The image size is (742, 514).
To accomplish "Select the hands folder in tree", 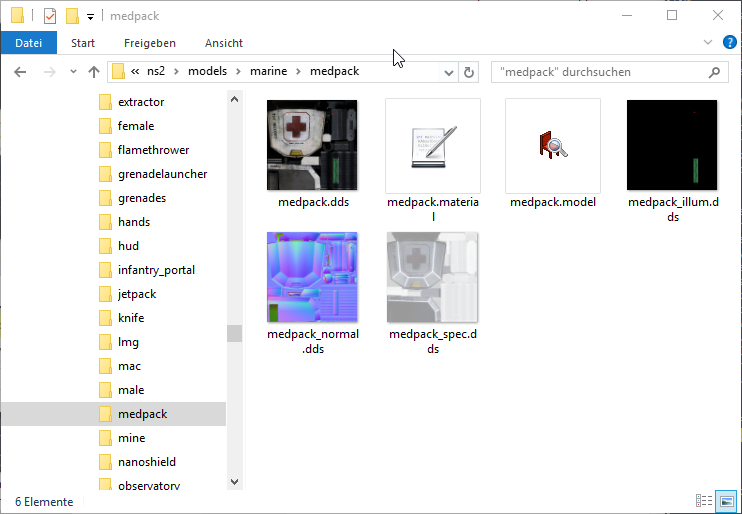I will tap(134, 222).
